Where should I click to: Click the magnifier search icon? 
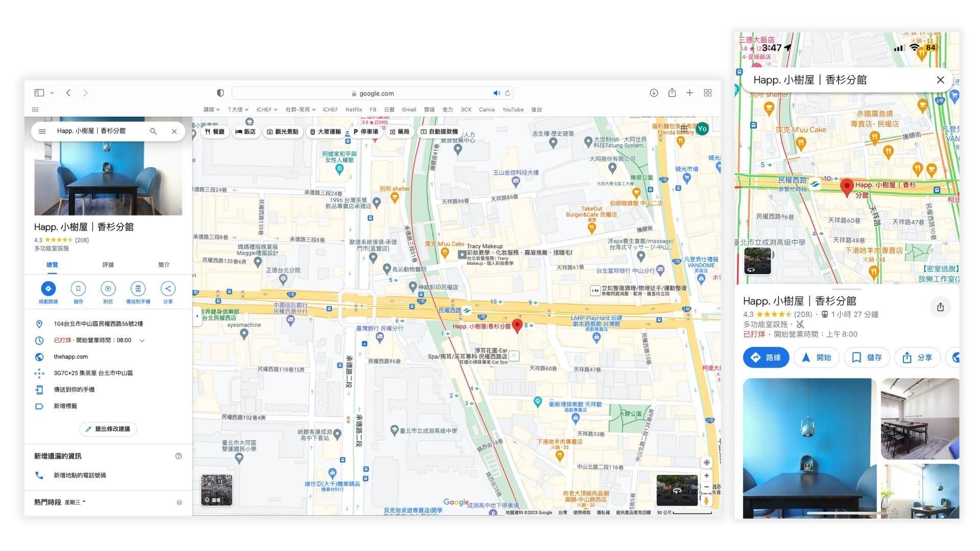point(153,132)
